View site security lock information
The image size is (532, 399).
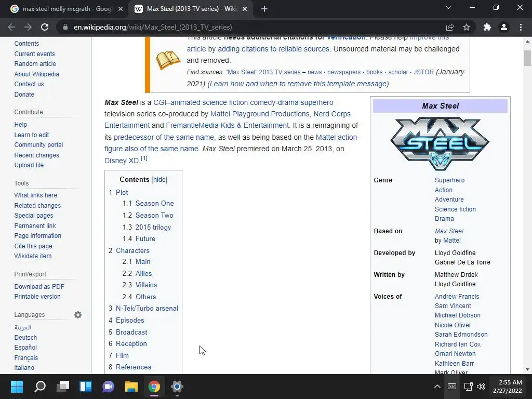click(x=65, y=27)
